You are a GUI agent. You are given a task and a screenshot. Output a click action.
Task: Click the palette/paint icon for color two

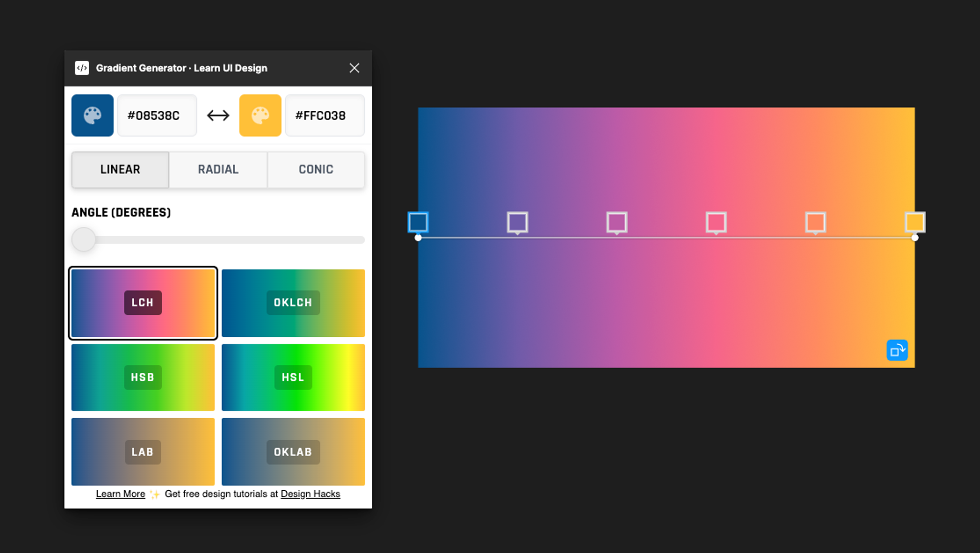point(260,115)
